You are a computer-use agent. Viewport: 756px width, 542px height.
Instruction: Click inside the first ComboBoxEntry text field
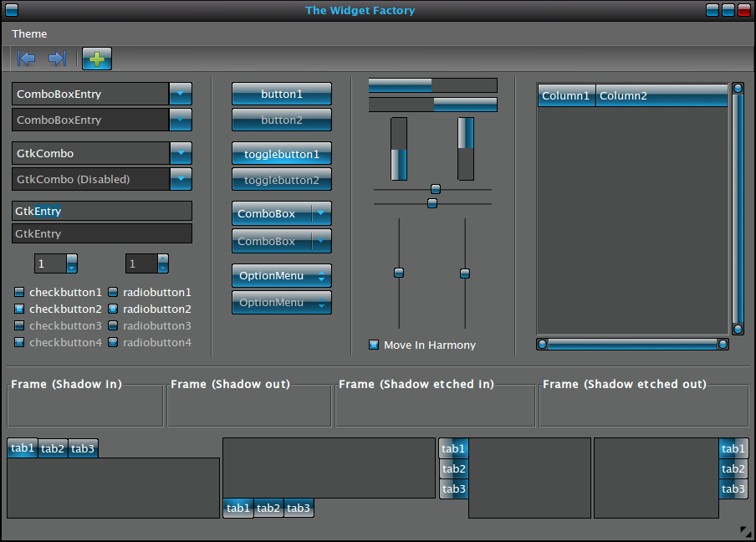pyautogui.click(x=90, y=94)
